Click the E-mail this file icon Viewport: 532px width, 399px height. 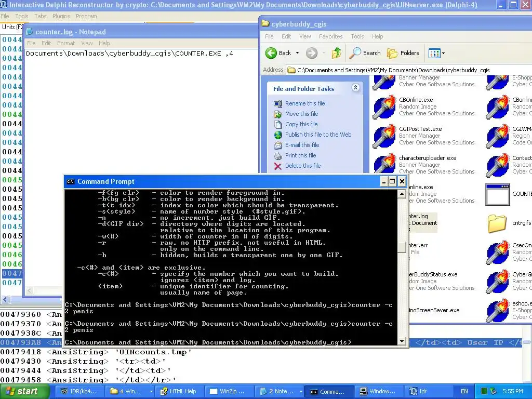pos(278,145)
